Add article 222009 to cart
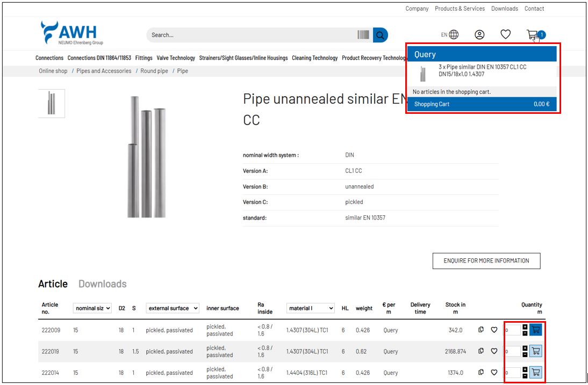Screen dimensions: 588x385 point(535,330)
